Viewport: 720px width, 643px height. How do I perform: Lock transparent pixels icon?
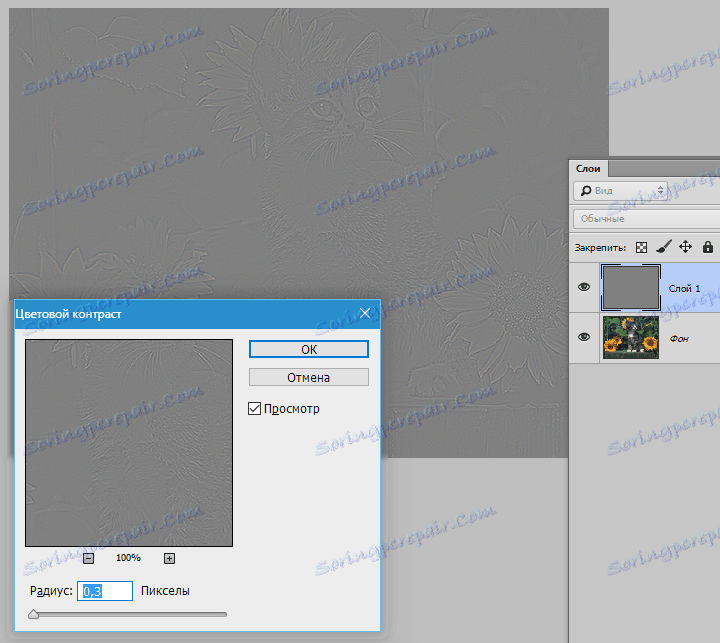641,248
